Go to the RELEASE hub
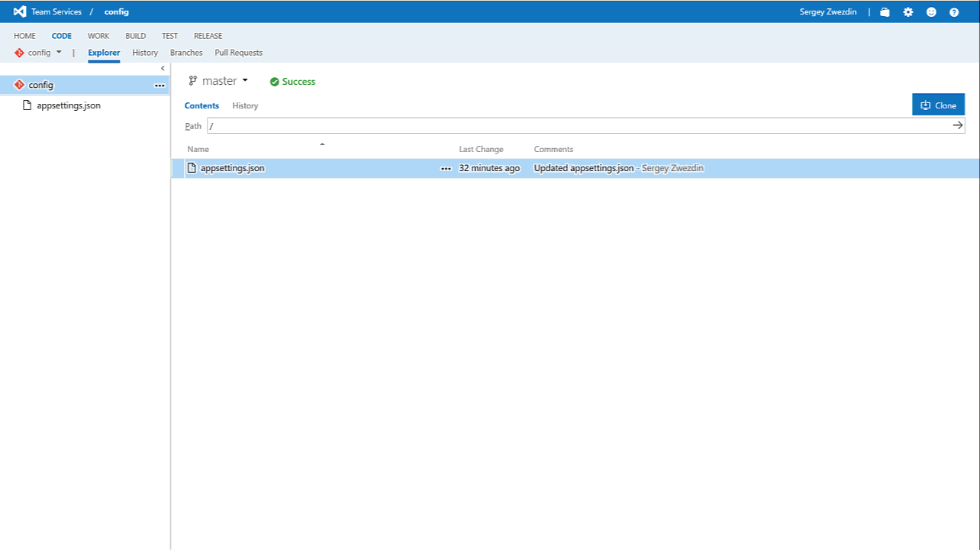980x550 pixels. [208, 36]
